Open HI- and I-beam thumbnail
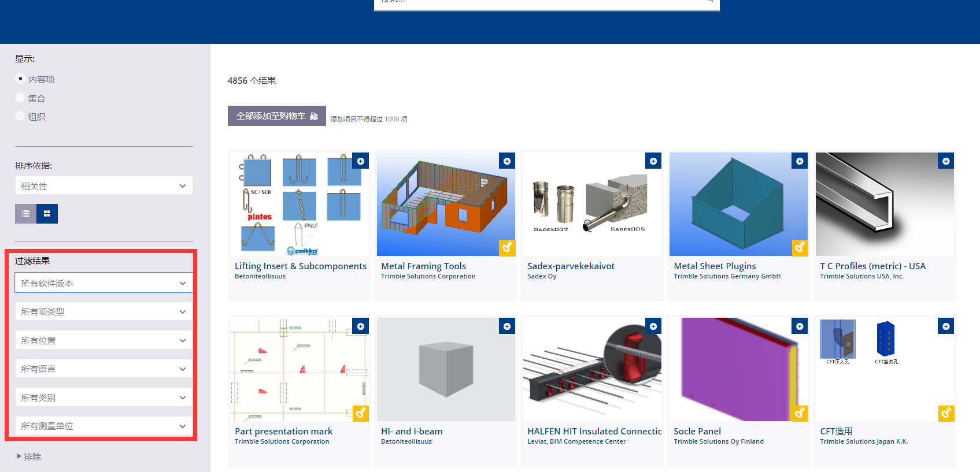The width and height of the screenshot is (980, 472). (x=446, y=369)
